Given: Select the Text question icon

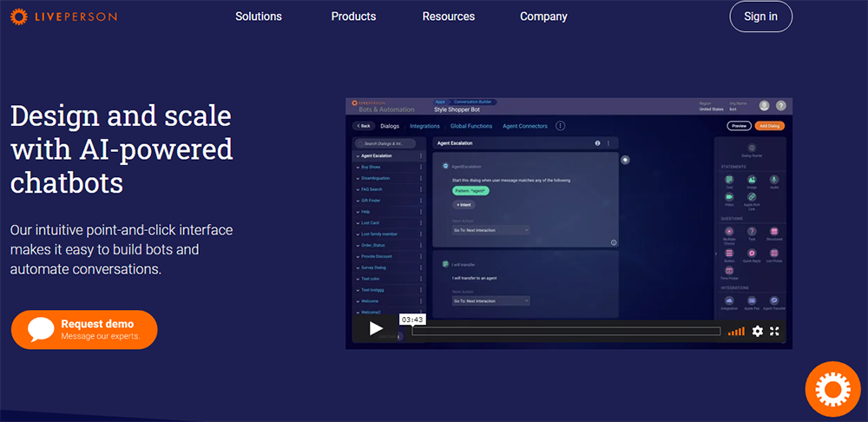Looking at the screenshot, I should coord(752,231).
